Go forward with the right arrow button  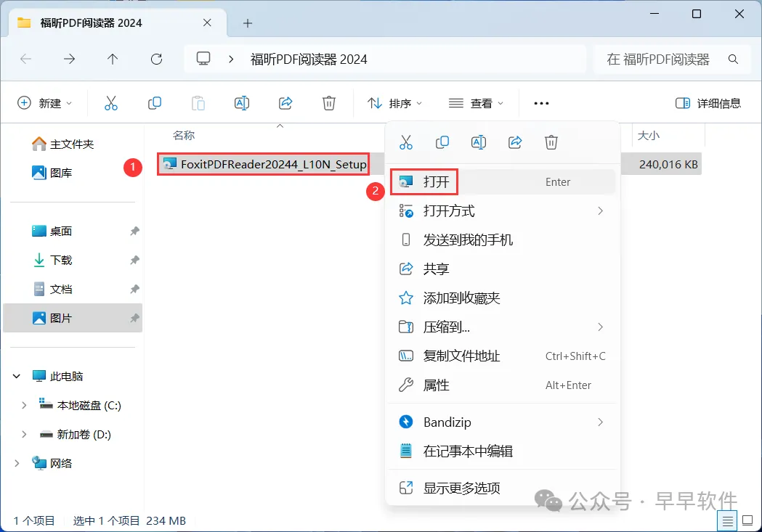click(70, 60)
